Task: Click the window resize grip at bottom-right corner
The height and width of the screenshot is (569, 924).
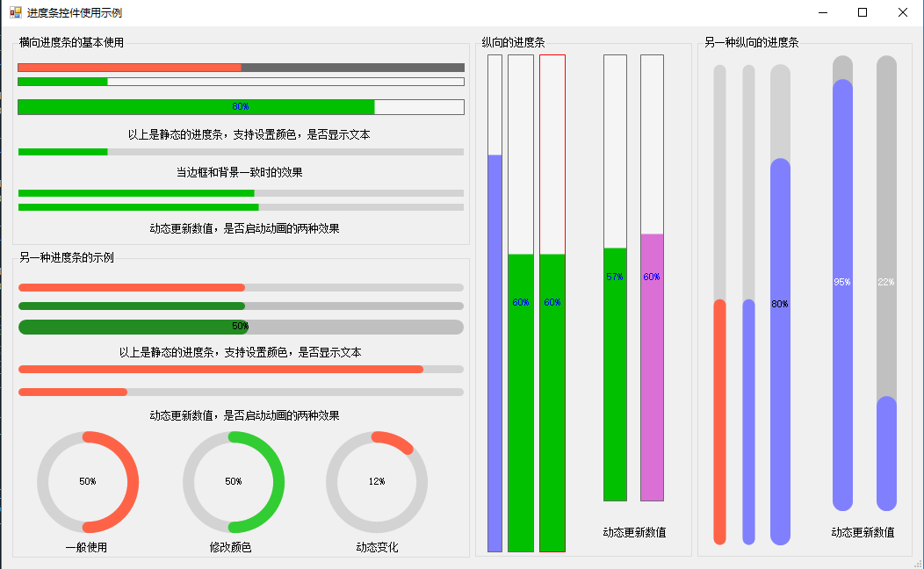Action: click(x=918, y=563)
